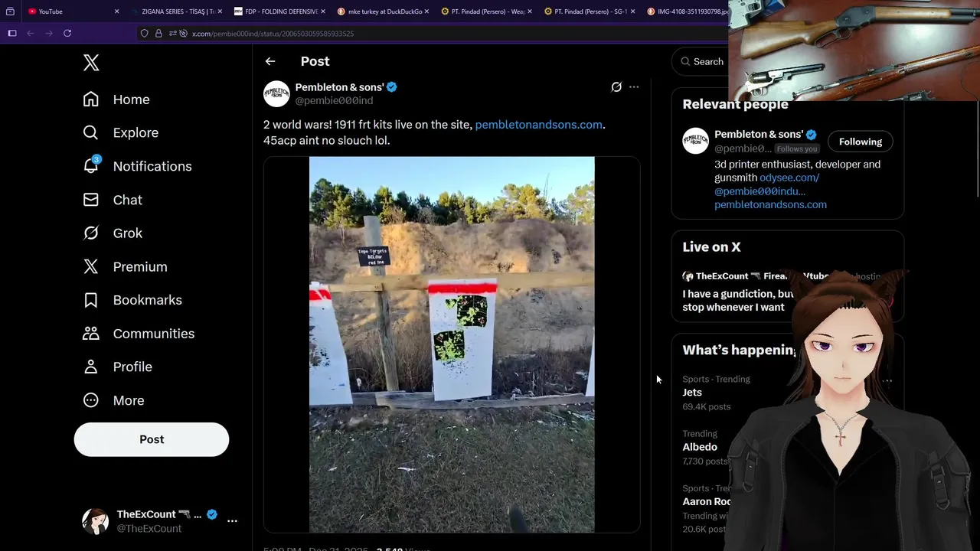Viewport: 980px width, 551px height.
Task: Open Pembleton avatar in Relevant people
Action: point(696,141)
